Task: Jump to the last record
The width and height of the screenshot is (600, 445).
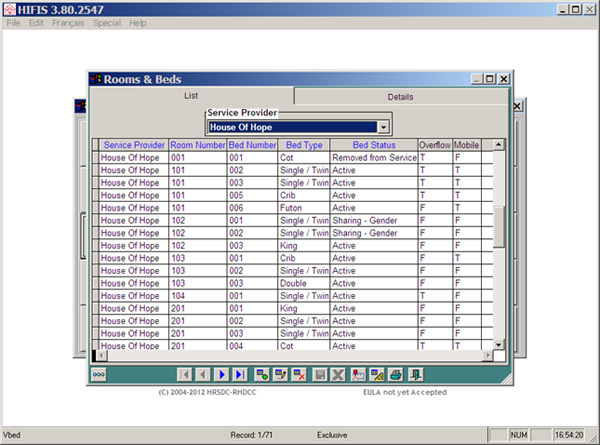Action: (240, 374)
